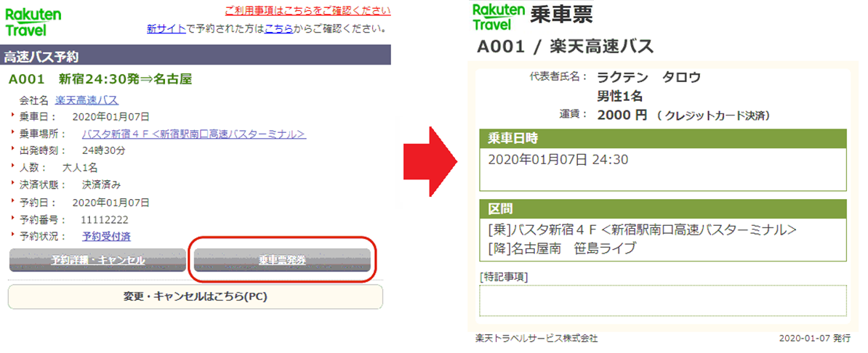Click the Rakuten Travel logo on reservation page

pyautogui.click(x=33, y=22)
